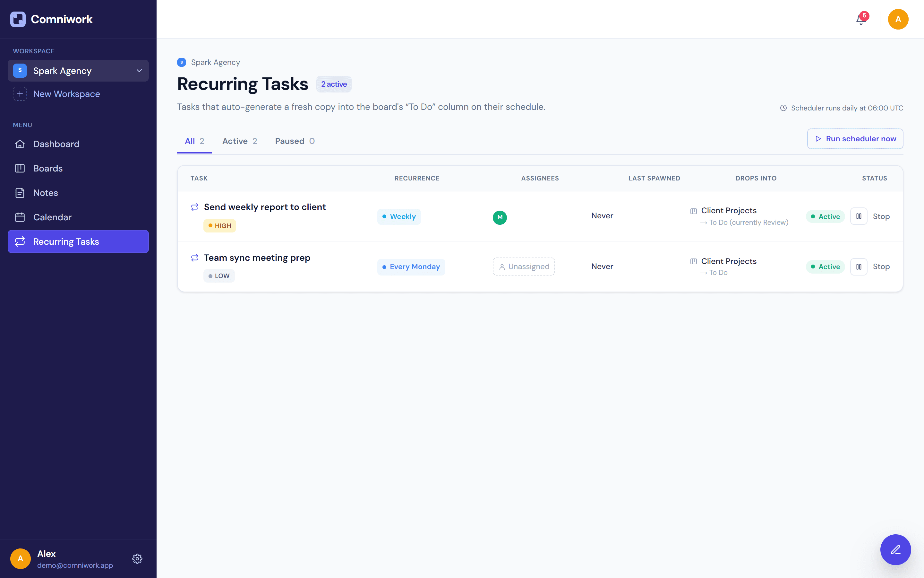Click the Status column header

pos(874,178)
